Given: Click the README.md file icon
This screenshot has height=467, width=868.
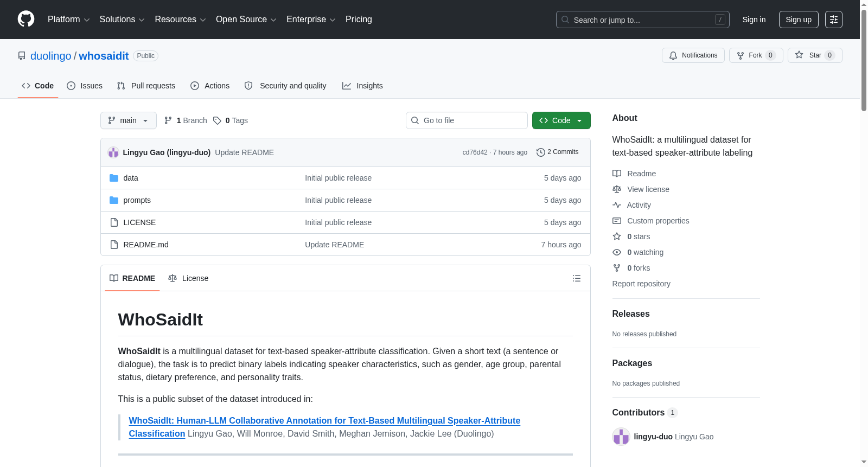Looking at the screenshot, I should click(x=114, y=245).
